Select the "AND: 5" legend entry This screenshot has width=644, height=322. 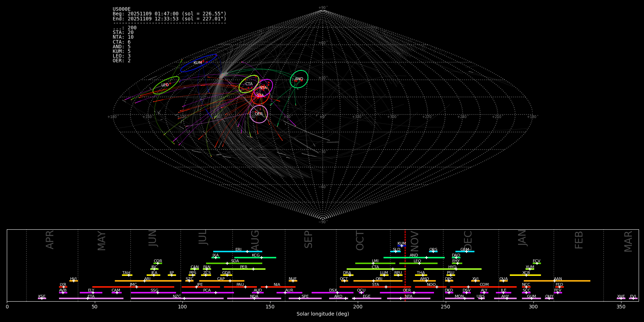coord(122,47)
